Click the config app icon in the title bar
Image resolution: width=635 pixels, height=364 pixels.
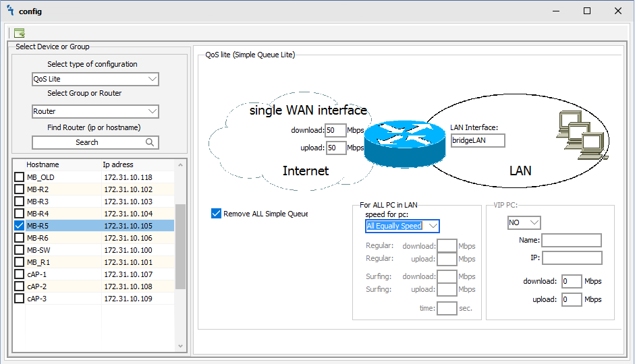(x=9, y=11)
